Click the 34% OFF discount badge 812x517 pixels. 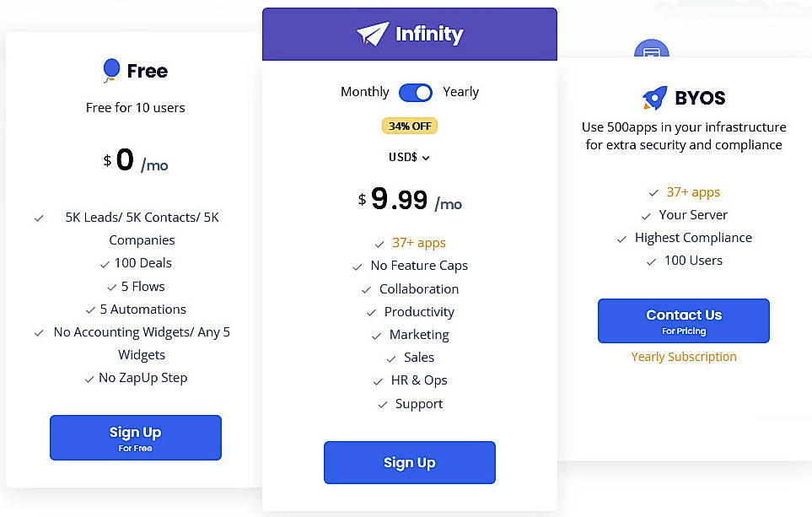tap(410, 127)
